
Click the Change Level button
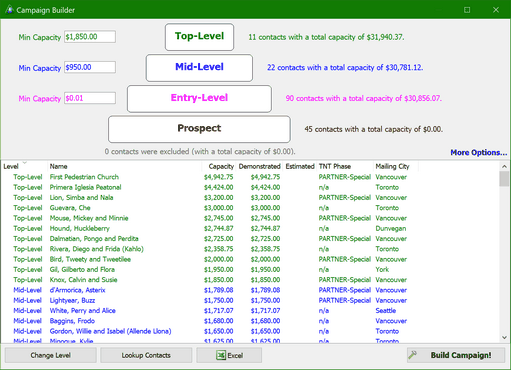click(x=51, y=355)
